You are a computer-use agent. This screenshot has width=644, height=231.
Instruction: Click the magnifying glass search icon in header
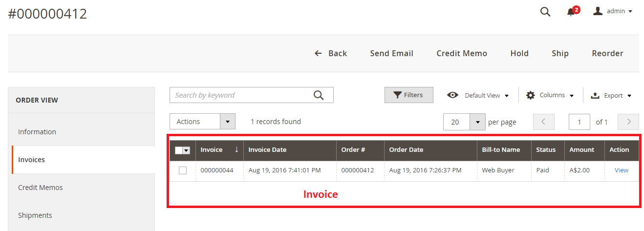(545, 12)
